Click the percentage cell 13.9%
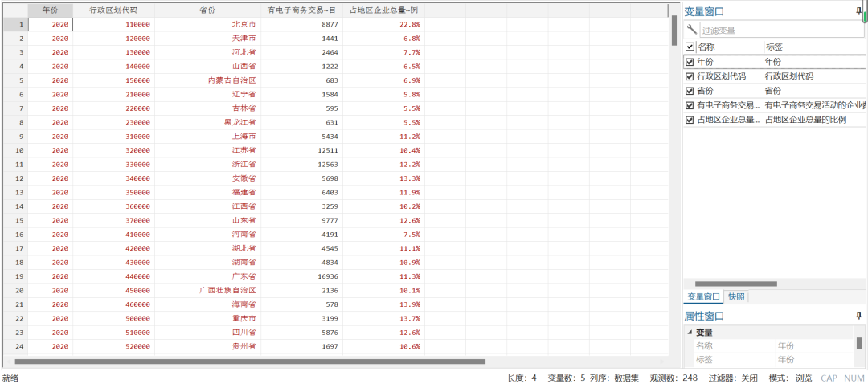Screen dimensions: 868x384 383,304
